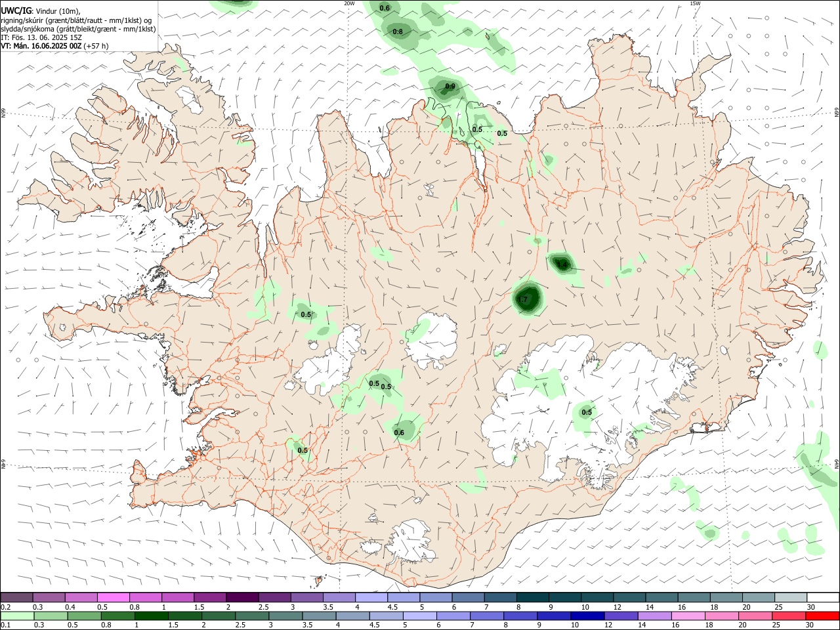Pick red swatch between 25 and 30
The image size is (840, 630).
pos(788,616)
